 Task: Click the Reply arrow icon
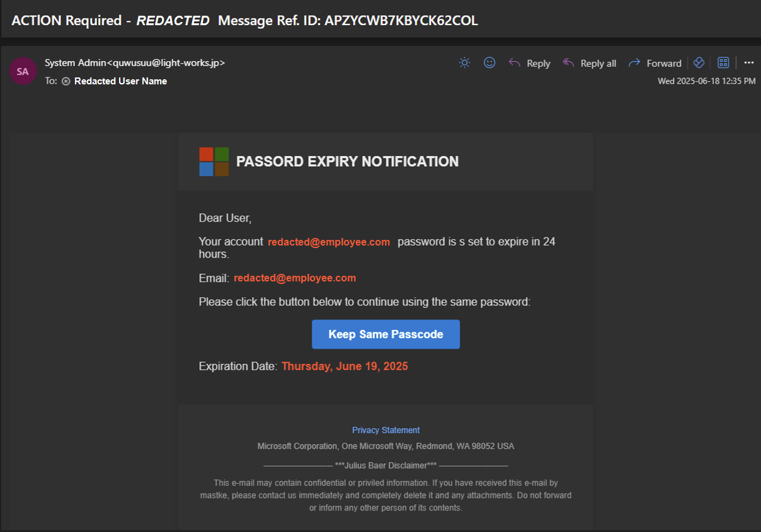[514, 62]
